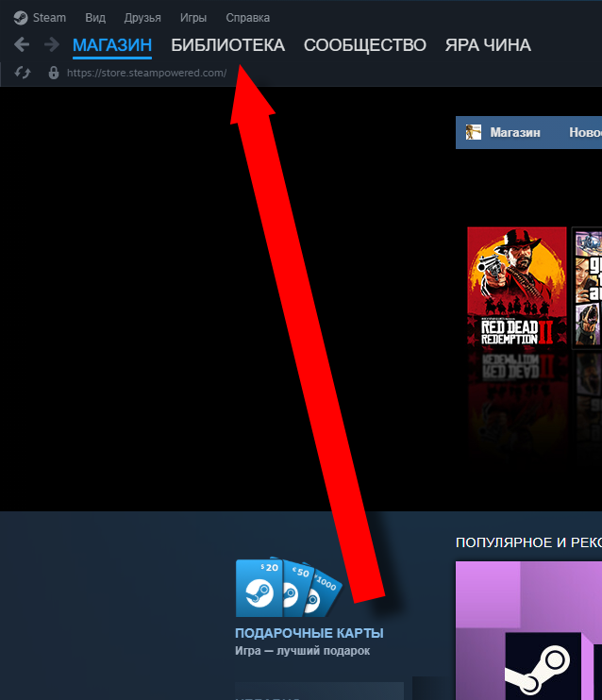
Task: Open the Магазин store nav item
Action: [x=515, y=133]
